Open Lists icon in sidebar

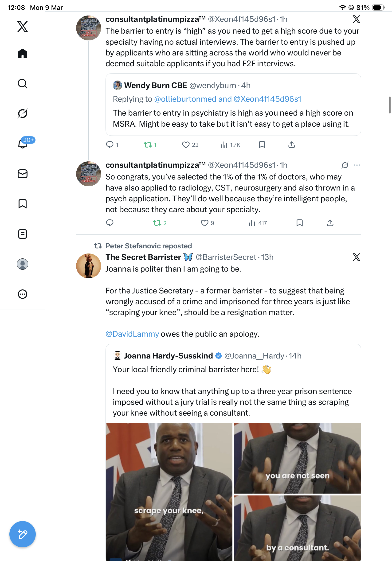click(23, 234)
